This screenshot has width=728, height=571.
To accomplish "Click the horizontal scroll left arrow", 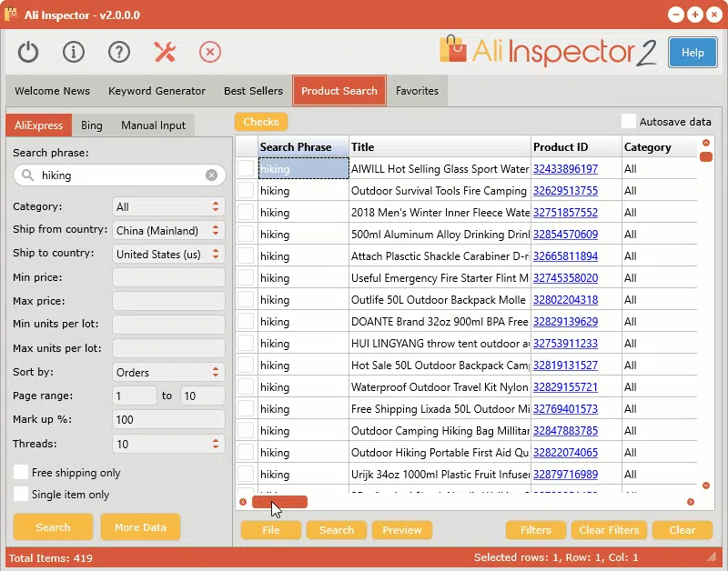I will pos(243,502).
